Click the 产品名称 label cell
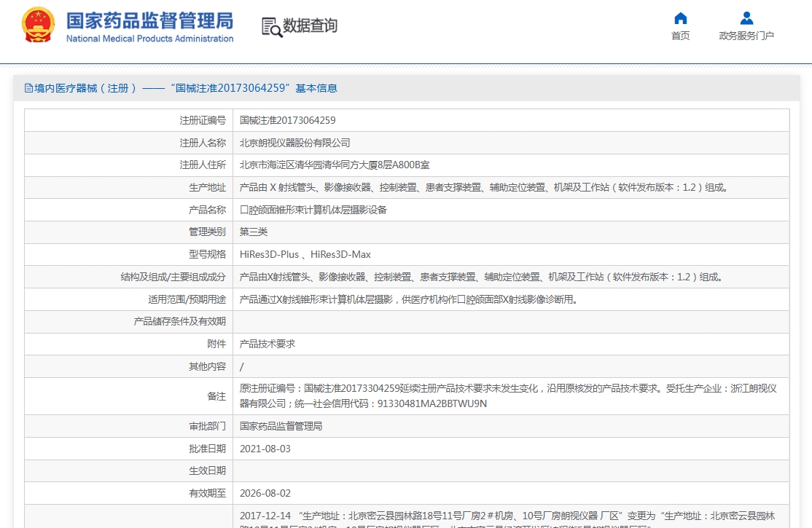 128,210
